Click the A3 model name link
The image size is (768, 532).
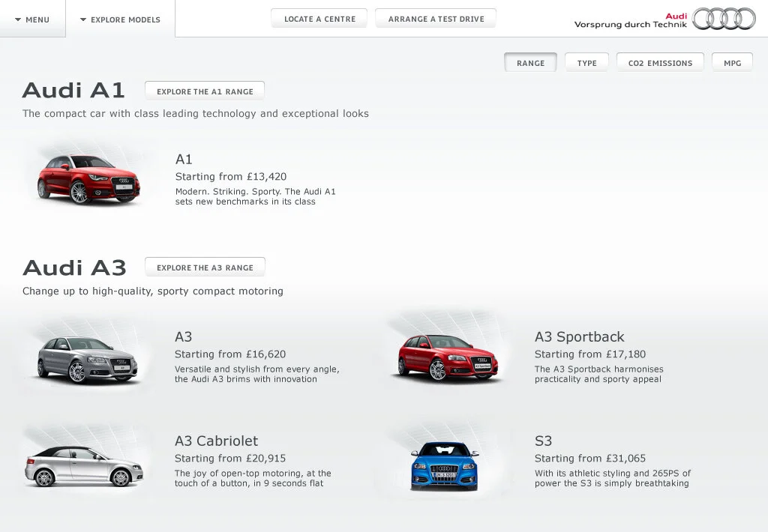(x=183, y=337)
